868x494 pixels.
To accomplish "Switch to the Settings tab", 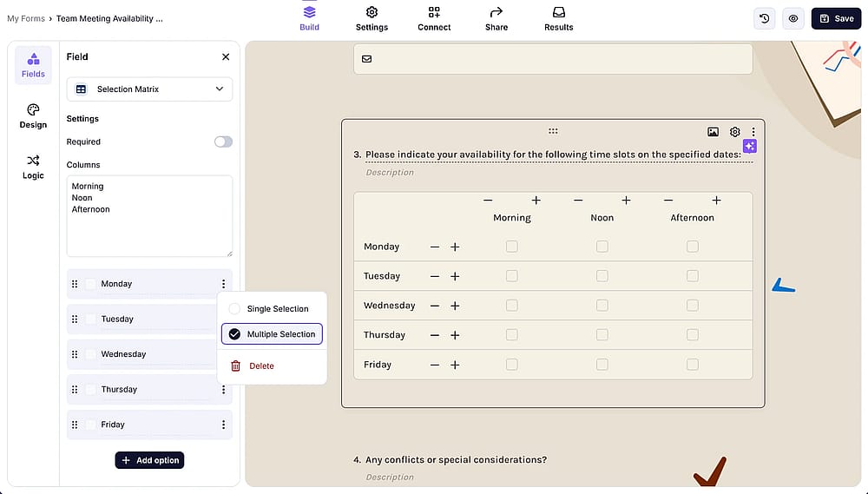I will tap(372, 18).
